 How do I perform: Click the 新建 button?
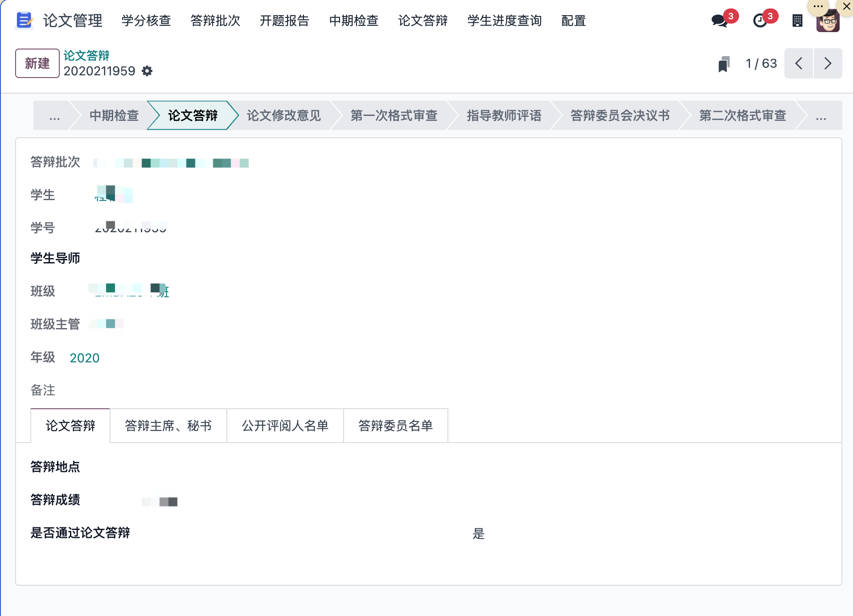pos(37,64)
